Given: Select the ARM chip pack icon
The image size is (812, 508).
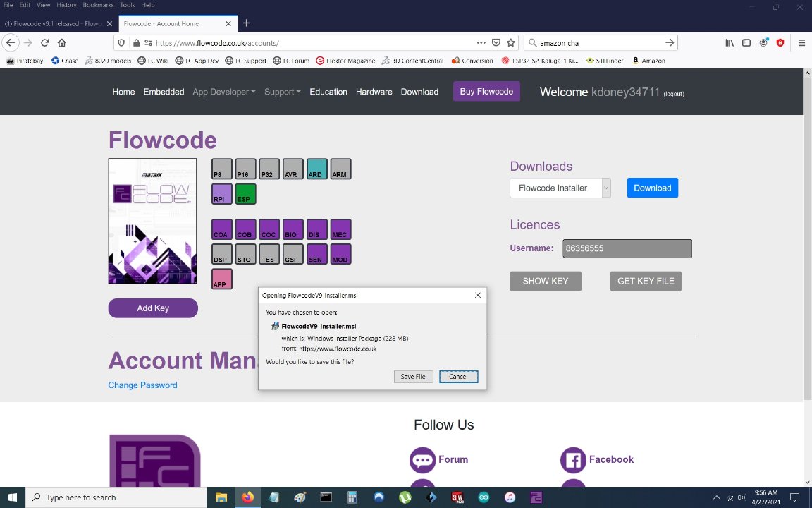Looking at the screenshot, I should click(340, 169).
